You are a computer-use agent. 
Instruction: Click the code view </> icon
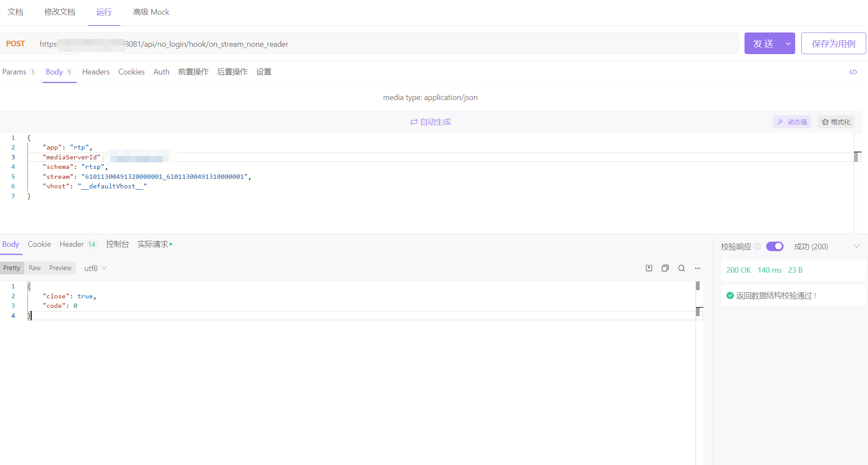coord(852,72)
